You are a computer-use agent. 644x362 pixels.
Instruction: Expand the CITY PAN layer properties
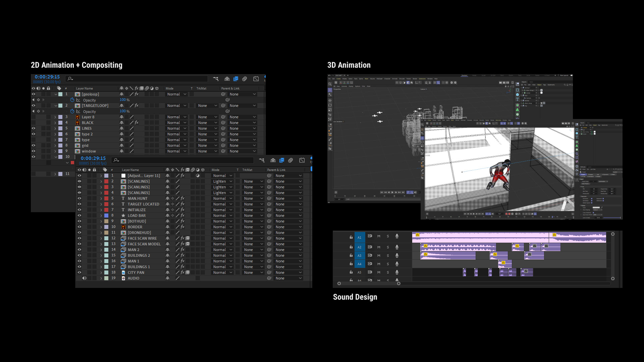pyautogui.click(x=101, y=273)
